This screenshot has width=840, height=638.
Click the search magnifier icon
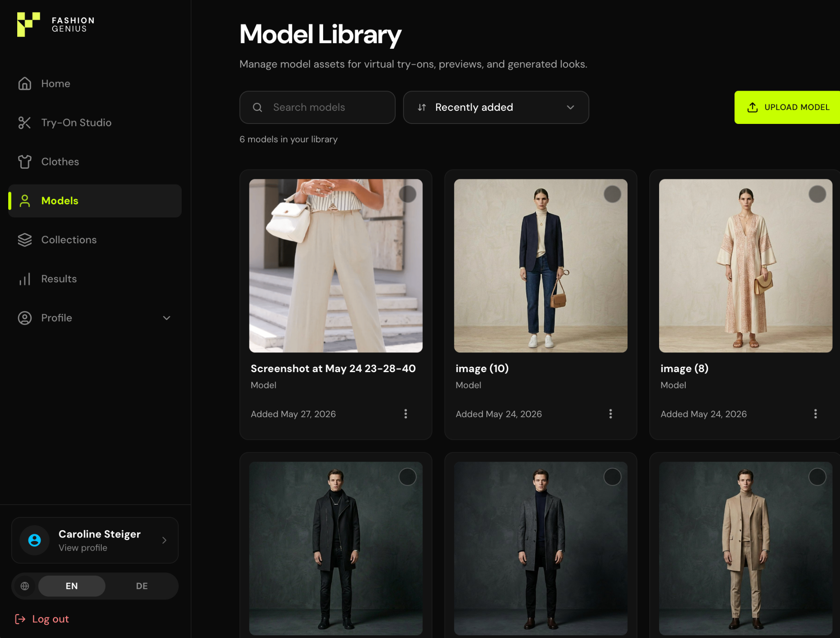258,107
